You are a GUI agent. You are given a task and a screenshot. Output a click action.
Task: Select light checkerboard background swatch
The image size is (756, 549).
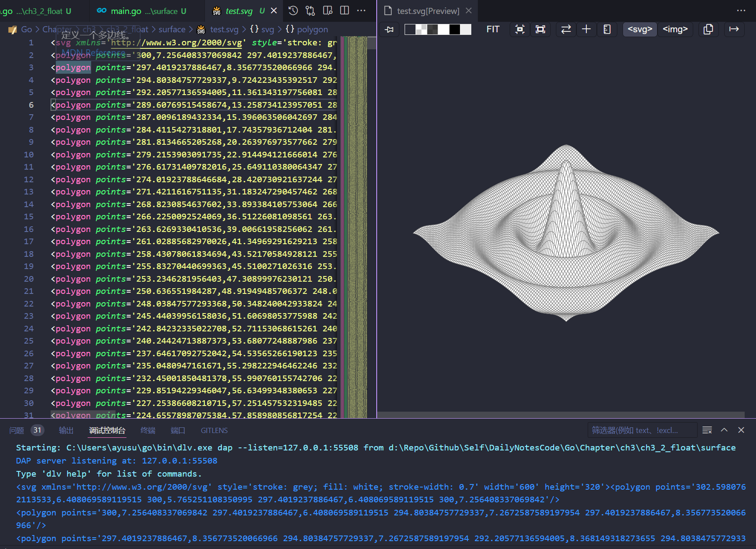421,29
